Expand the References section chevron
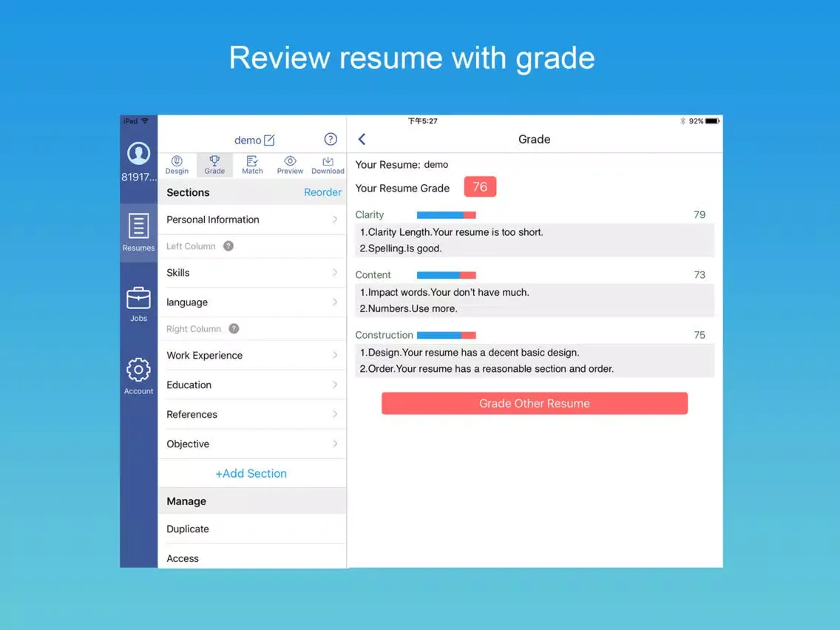The width and height of the screenshot is (840, 630). pyautogui.click(x=335, y=414)
